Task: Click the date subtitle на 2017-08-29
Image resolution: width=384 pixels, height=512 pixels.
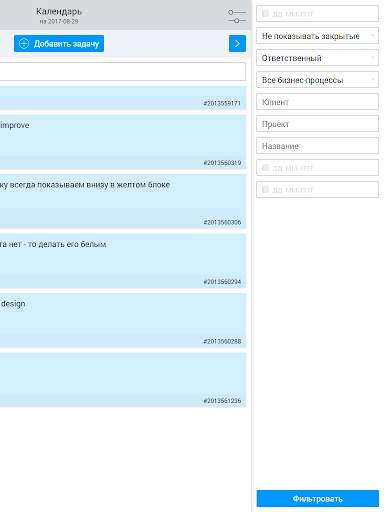Action: (x=59, y=21)
